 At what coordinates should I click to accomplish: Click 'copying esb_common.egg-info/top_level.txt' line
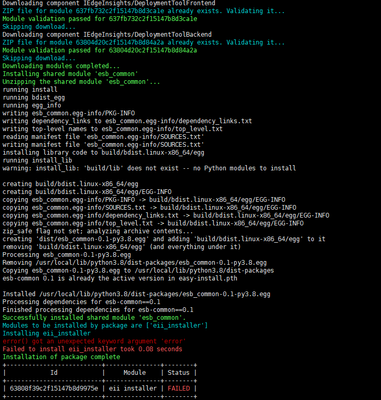coord(153,223)
